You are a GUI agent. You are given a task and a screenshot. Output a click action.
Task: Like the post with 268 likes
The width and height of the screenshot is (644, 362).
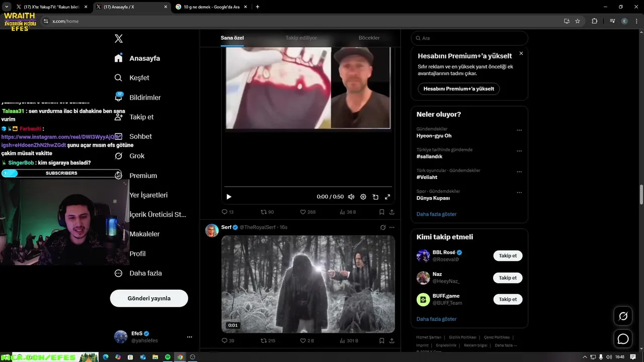308,212
